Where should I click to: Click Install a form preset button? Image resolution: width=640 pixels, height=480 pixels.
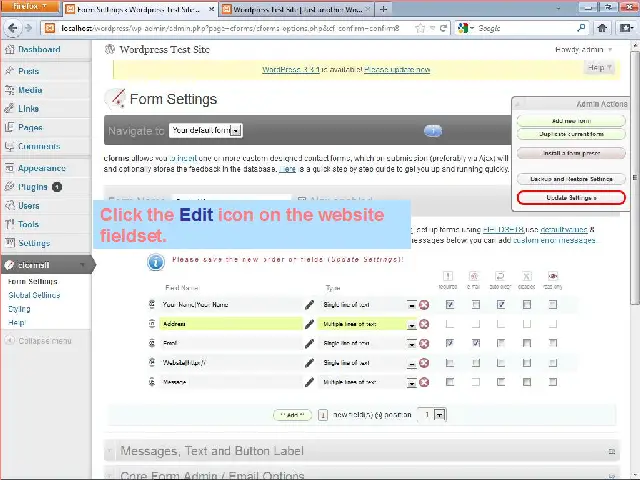571,153
